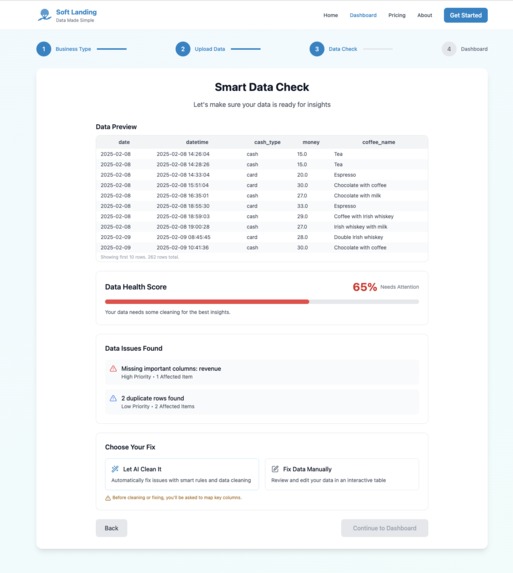Click the Needs Attention label
Viewport: 513px width, 573px height.
pyautogui.click(x=400, y=287)
